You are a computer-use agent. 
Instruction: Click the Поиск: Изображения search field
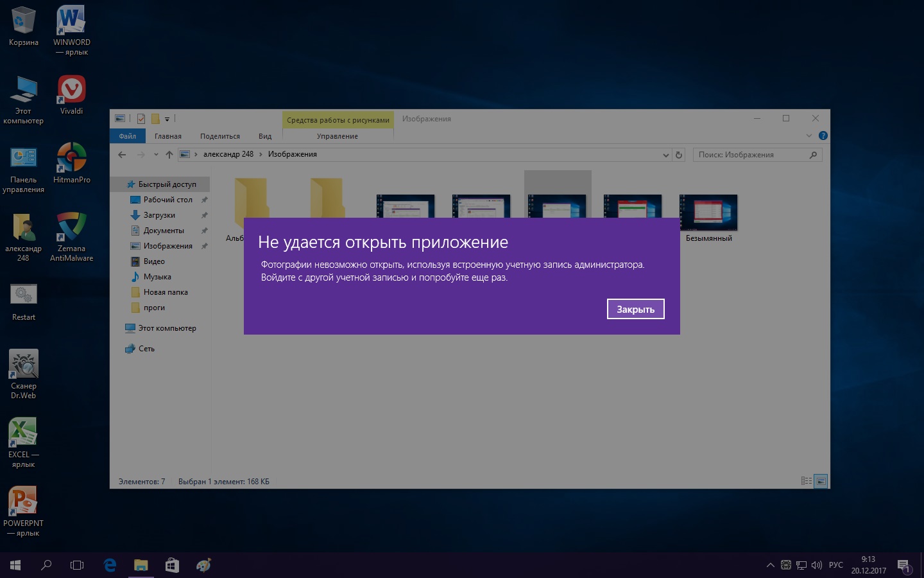[751, 155]
